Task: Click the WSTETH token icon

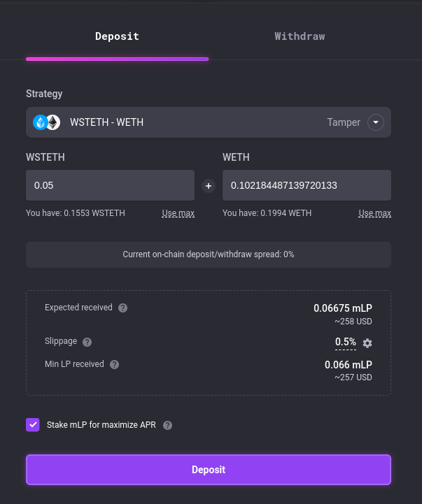Action: (x=41, y=122)
